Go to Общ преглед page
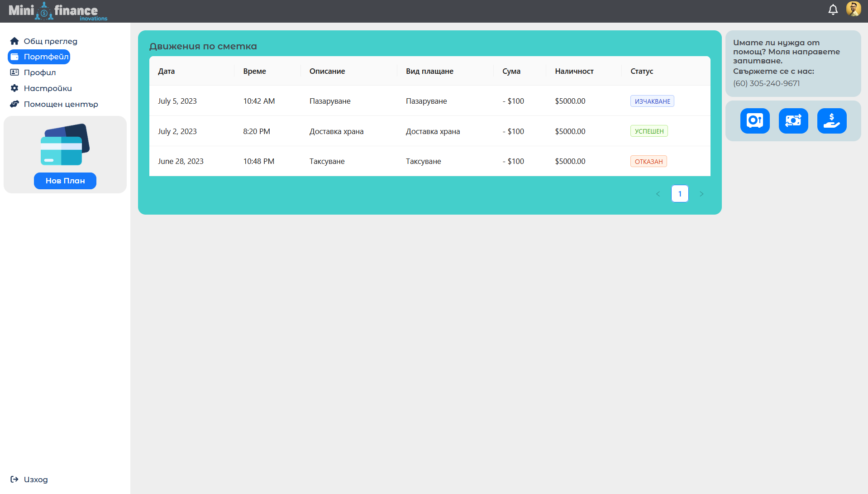This screenshot has width=868, height=494. coord(50,41)
